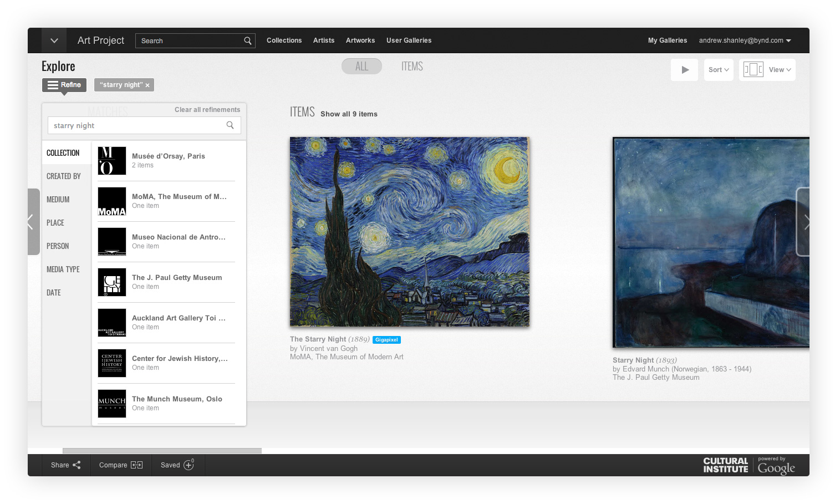Open the Artworks menu

(360, 40)
